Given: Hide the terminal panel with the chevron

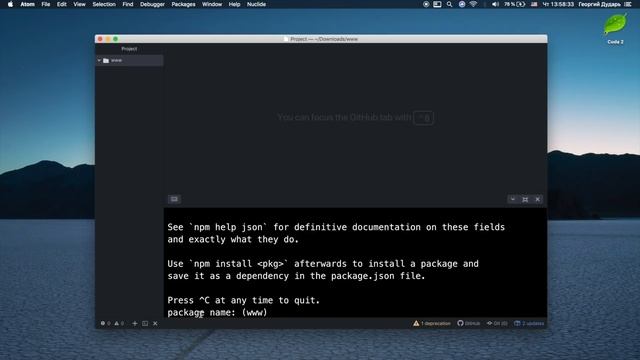Looking at the screenshot, I should (x=513, y=199).
